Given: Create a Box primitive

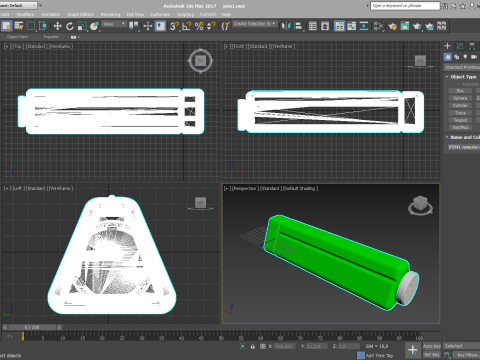Looking at the screenshot, I should [460, 91].
